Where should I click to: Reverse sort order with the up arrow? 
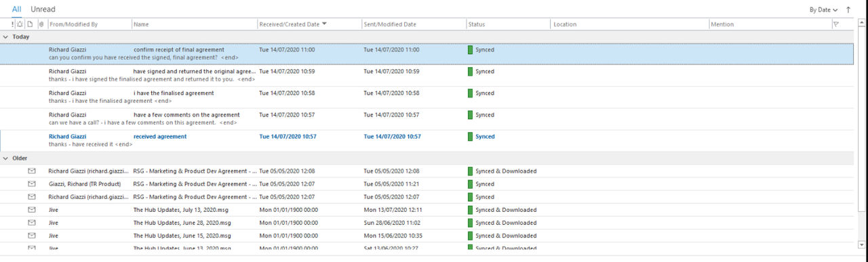pyautogui.click(x=848, y=9)
